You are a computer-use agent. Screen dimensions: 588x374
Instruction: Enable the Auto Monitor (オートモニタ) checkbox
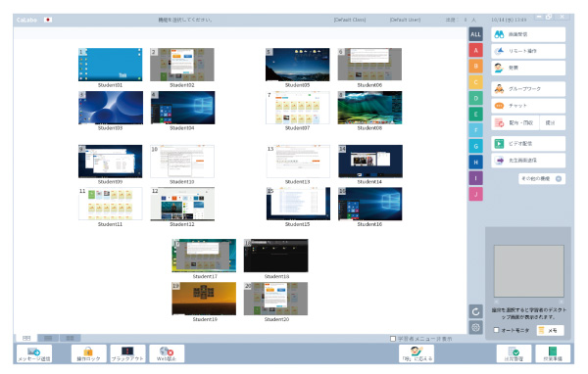[497, 330]
